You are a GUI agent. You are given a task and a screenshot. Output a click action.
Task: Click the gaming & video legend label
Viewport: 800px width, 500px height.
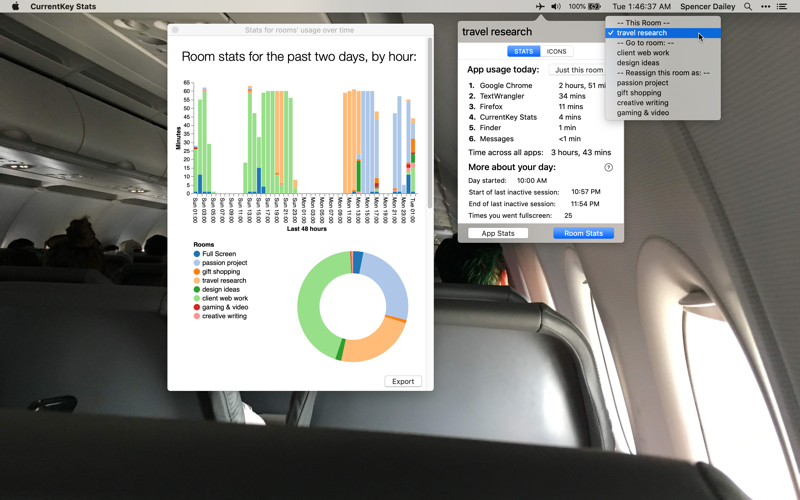click(x=225, y=307)
